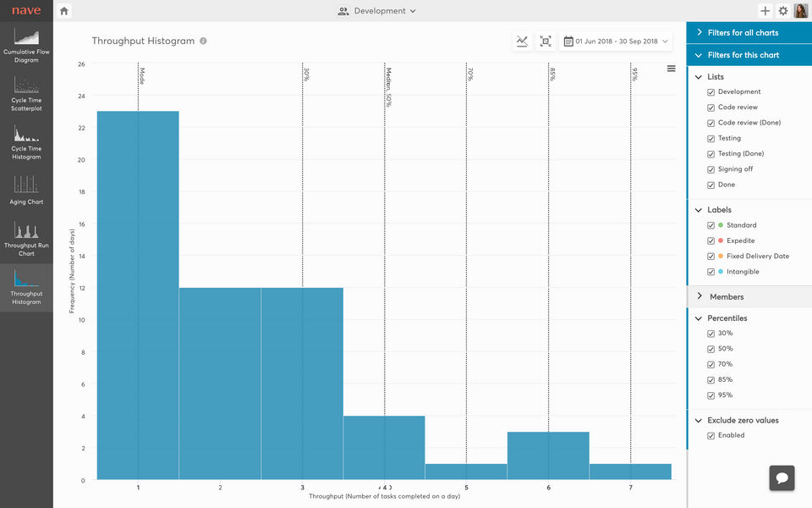Uncheck the Code review list filter
Image resolution: width=812 pixels, height=508 pixels.
711,108
